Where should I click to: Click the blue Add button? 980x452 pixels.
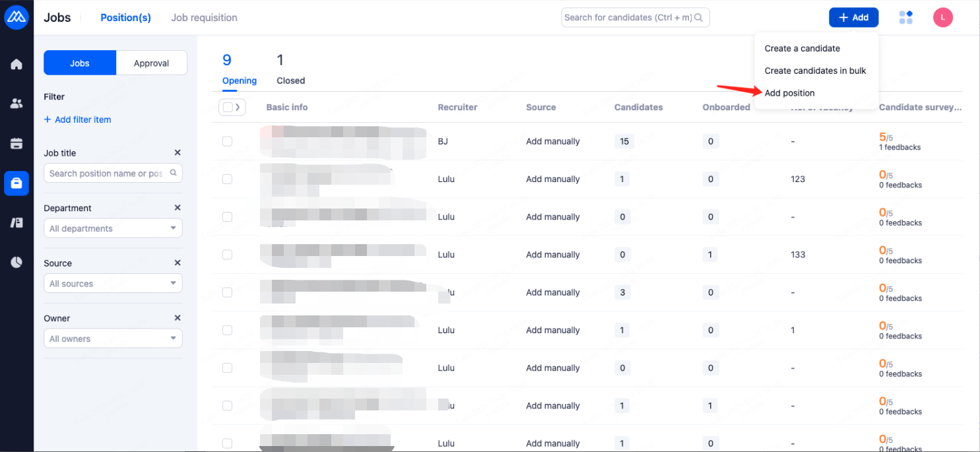(853, 18)
